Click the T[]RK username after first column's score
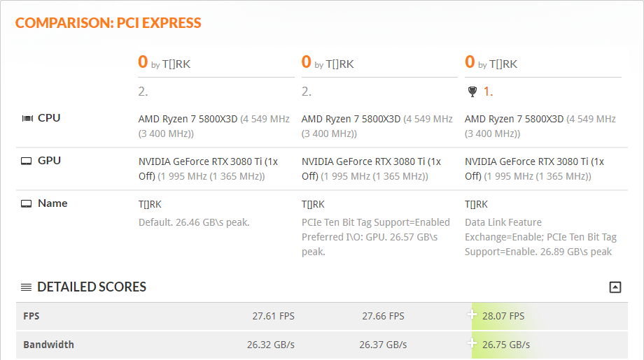The width and height of the screenshot is (644, 360). (176, 64)
